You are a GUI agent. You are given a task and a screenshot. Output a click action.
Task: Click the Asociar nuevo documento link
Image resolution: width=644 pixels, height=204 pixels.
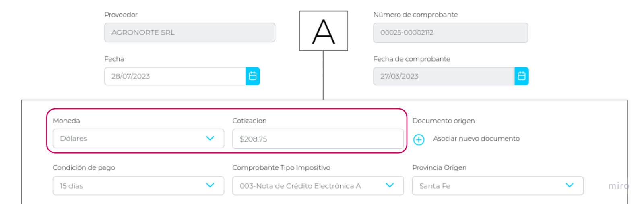[476, 139]
